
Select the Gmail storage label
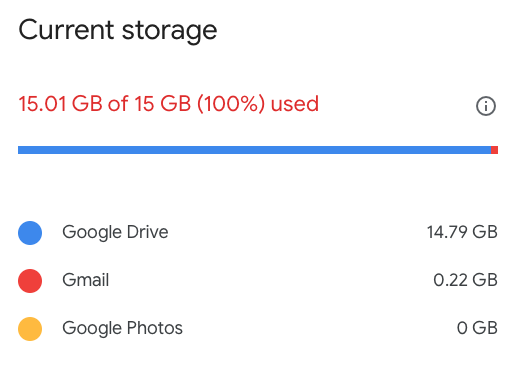86,280
